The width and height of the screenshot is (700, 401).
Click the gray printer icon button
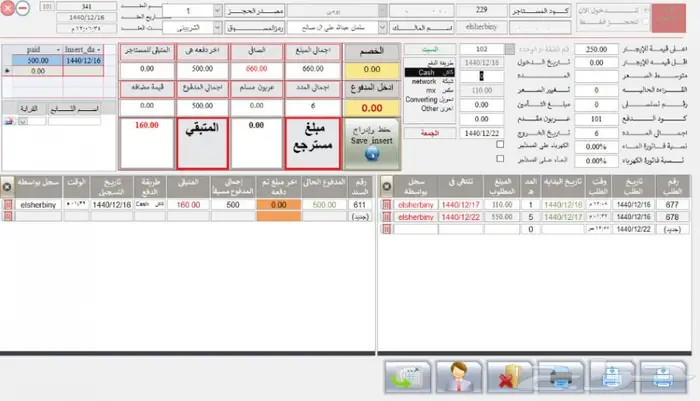[561, 377]
